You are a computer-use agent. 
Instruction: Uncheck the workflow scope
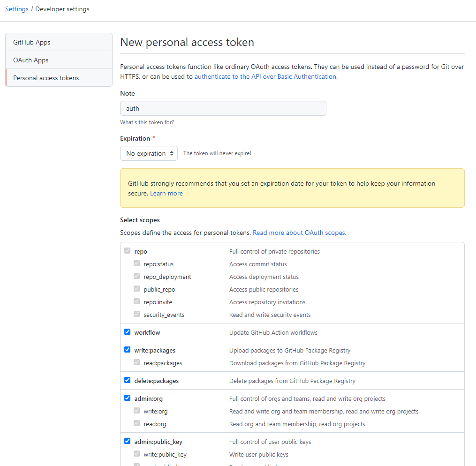coord(128,332)
